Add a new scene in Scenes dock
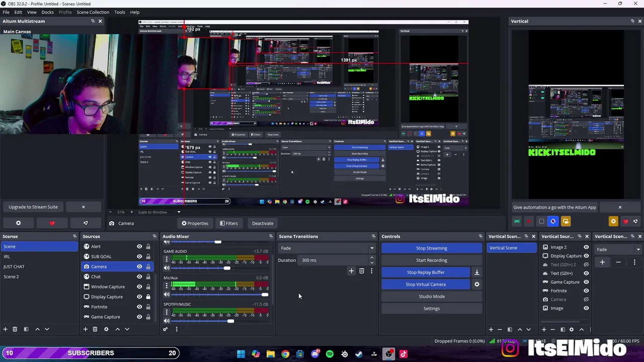The height and width of the screenshot is (362, 644). [6, 329]
